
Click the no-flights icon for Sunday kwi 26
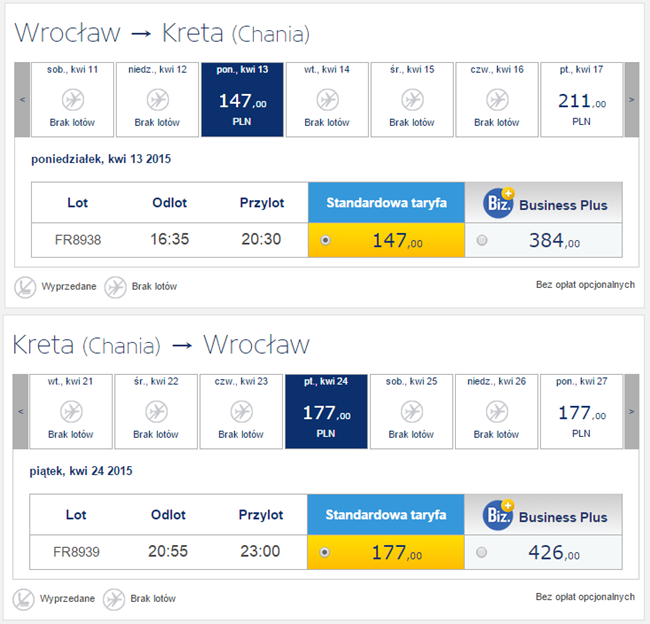point(497,412)
